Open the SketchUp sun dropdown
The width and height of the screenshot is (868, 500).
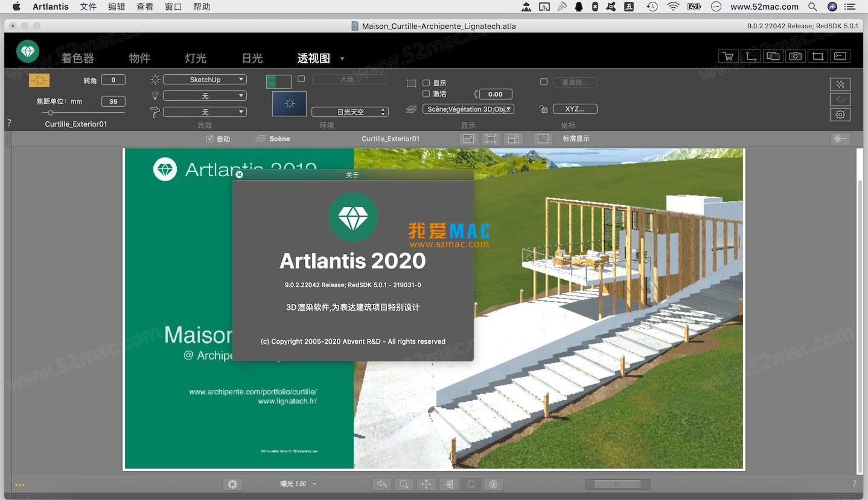[205, 80]
